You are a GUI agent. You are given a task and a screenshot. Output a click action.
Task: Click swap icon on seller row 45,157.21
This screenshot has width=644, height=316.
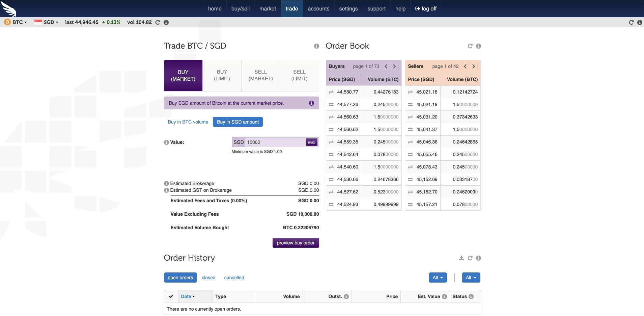pos(410,204)
